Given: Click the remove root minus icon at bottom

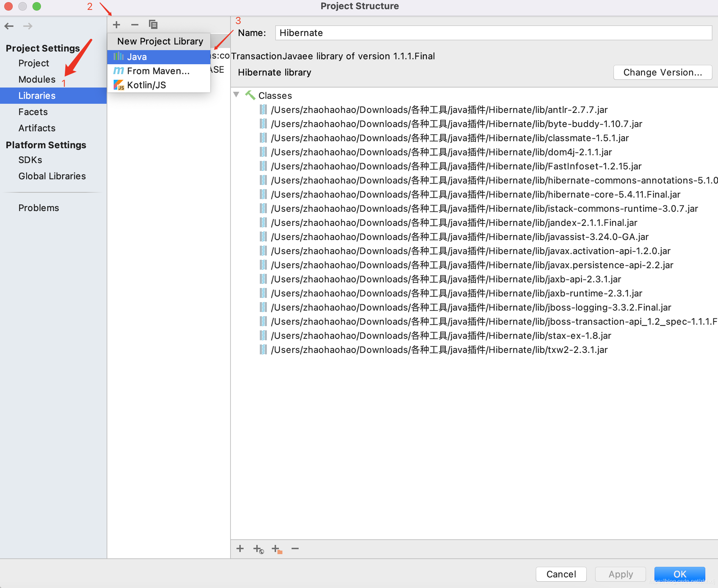Looking at the screenshot, I should point(295,548).
